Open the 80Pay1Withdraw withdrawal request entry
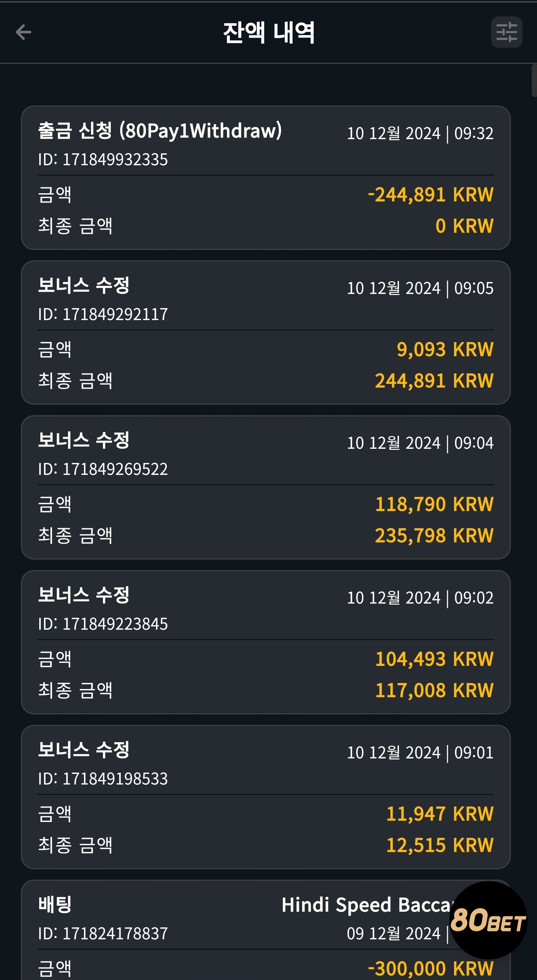Viewport: 537px width, 980px height. tap(266, 178)
